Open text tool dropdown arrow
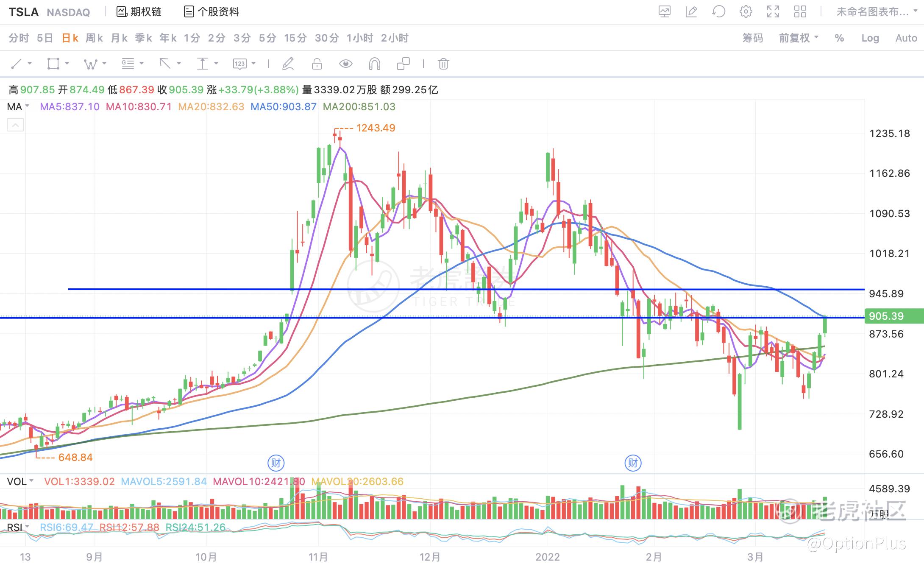 216,63
